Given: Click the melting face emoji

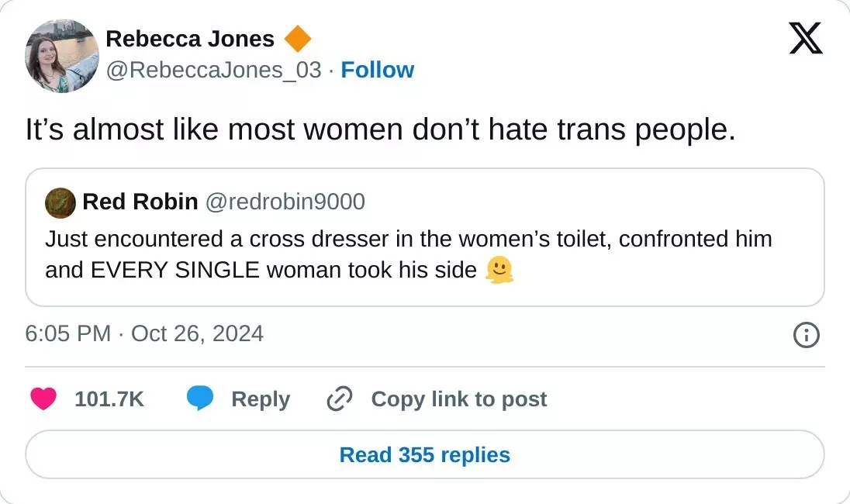Looking at the screenshot, I should pos(500,270).
